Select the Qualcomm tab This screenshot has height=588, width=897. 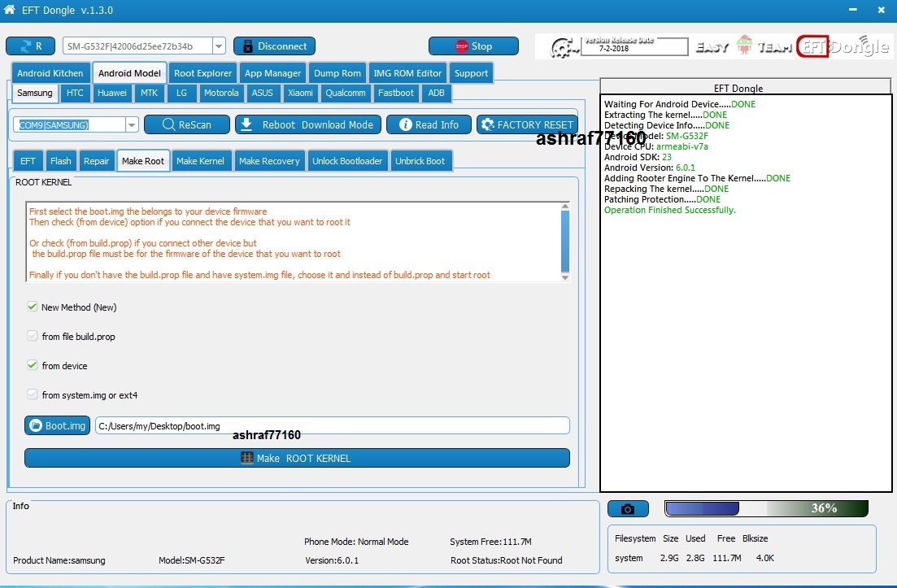pyautogui.click(x=345, y=93)
